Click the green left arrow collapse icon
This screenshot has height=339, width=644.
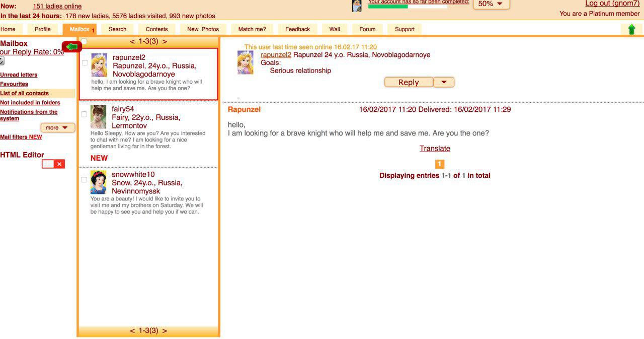click(72, 47)
